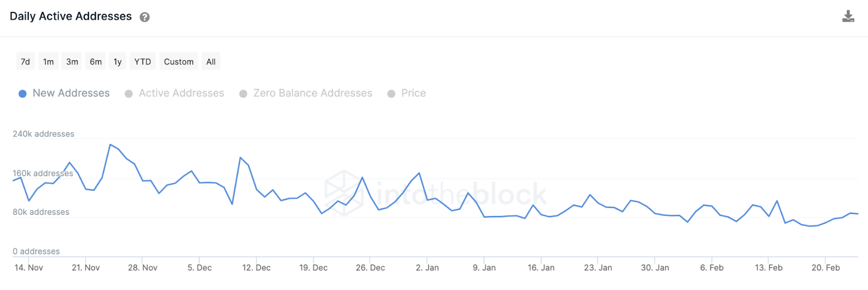Select the 7d time range
868x290 pixels.
25,61
